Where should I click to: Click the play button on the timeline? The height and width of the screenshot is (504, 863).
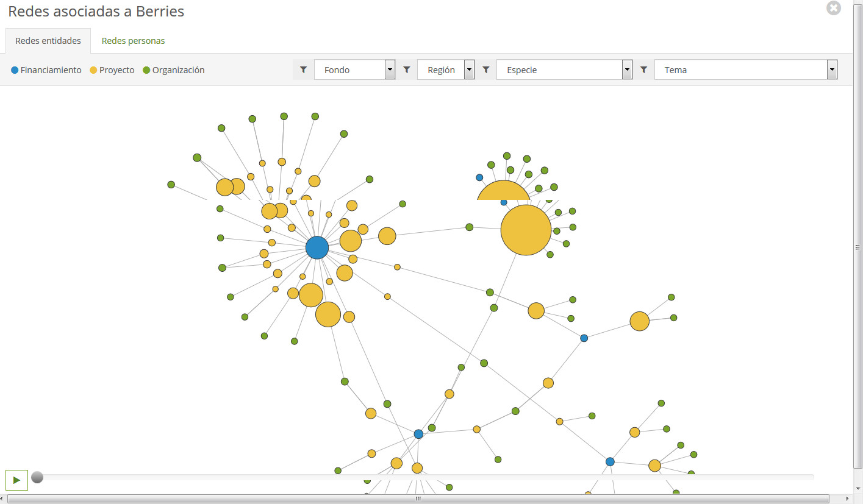point(16,480)
